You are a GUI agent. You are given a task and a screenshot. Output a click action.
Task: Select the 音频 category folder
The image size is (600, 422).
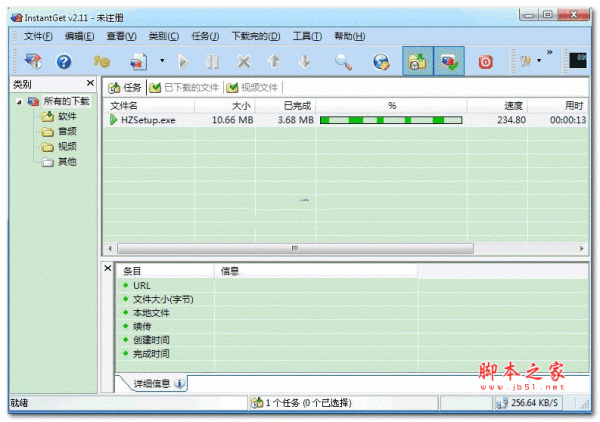67,132
